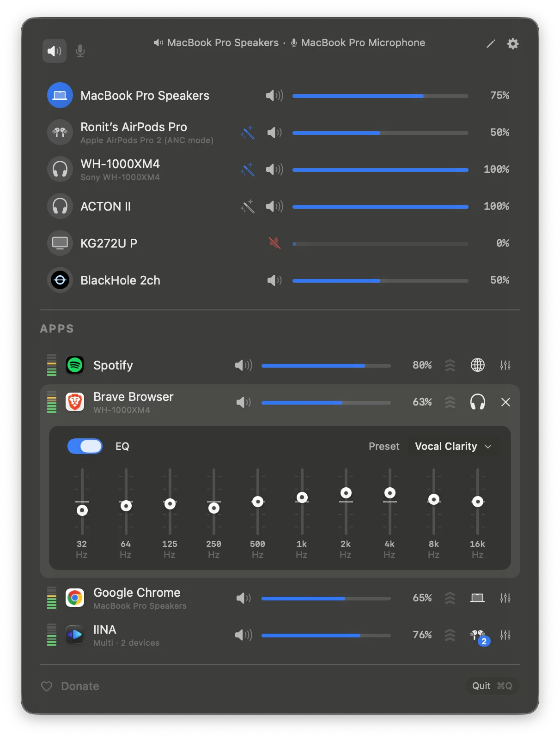Click IINA's AirPods multi-device icon
This screenshot has height=739, width=560.
(479, 636)
